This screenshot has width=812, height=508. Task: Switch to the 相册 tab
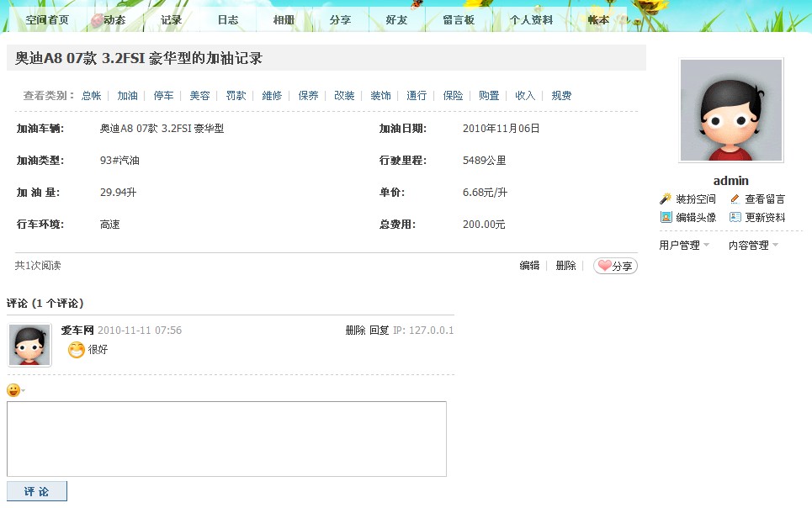pos(283,19)
